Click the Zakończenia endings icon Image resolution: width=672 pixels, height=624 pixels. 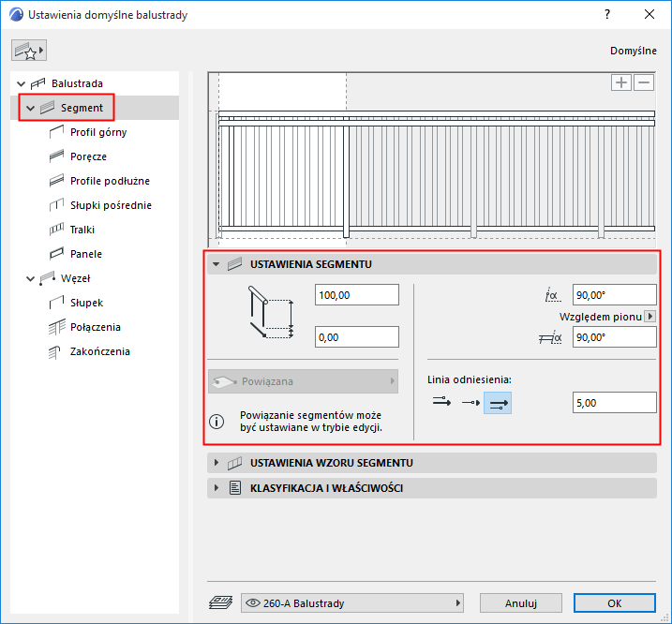54,352
